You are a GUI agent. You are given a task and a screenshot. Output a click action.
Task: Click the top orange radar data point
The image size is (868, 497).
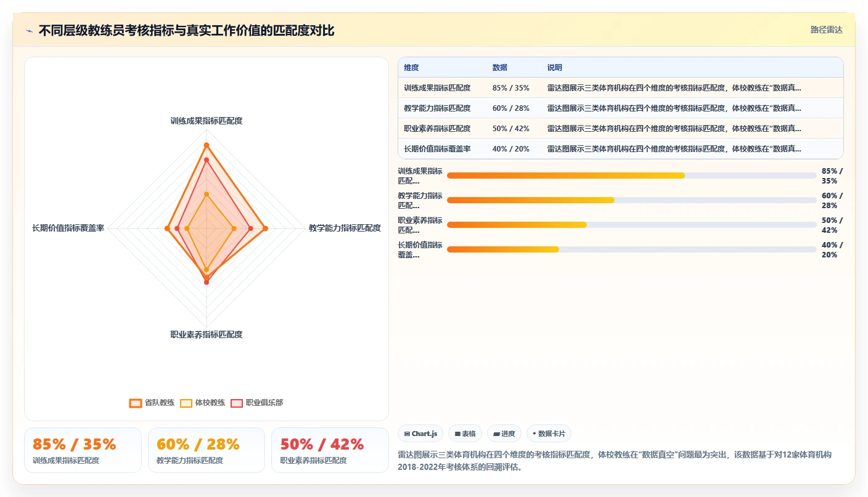pyautogui.click(x=207, y=145)
